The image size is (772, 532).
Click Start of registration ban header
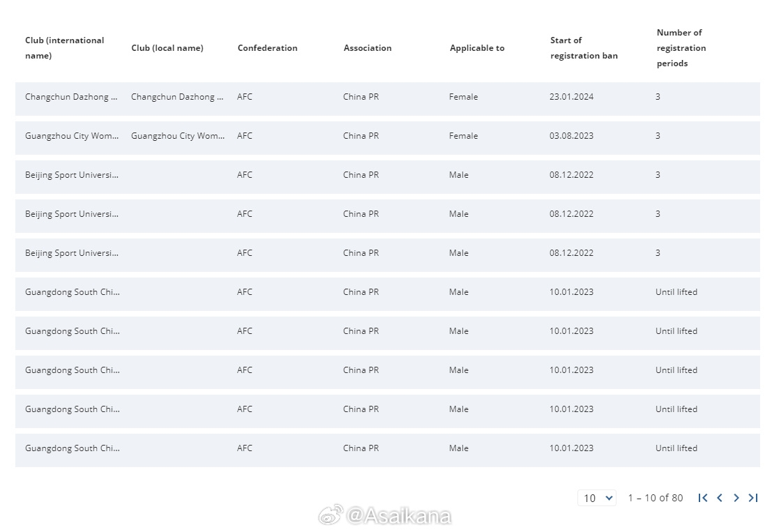pyautogui.click(x=584, y=47)
